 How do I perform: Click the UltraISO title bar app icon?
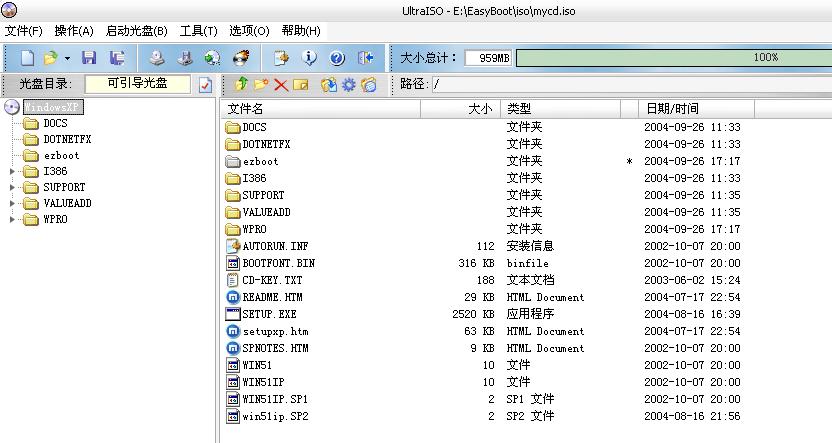point(9,10)
